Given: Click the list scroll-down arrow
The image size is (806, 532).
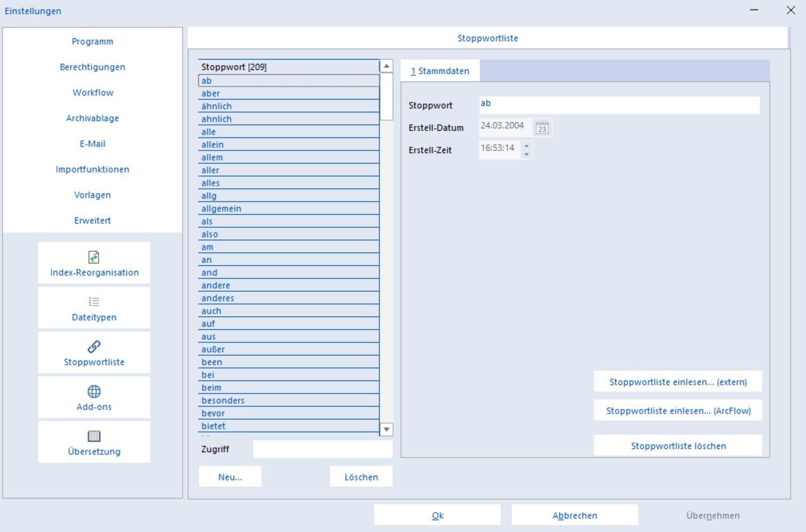Looking at the screenshot, I should 386,429.
